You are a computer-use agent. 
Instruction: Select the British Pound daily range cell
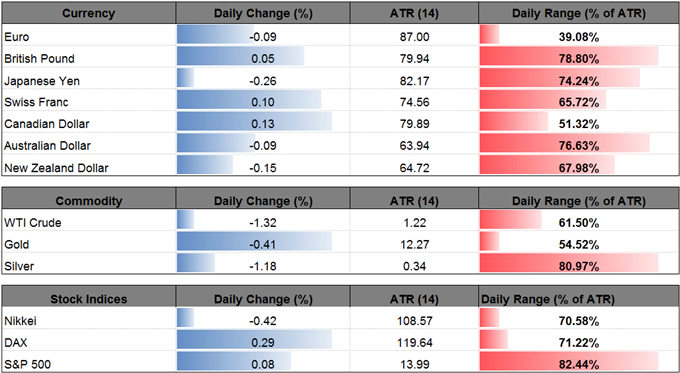[x=579, y=56]
